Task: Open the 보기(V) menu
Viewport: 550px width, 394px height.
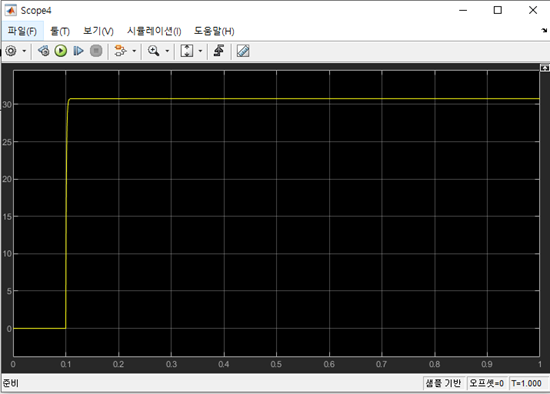Action: pos(98,31)
